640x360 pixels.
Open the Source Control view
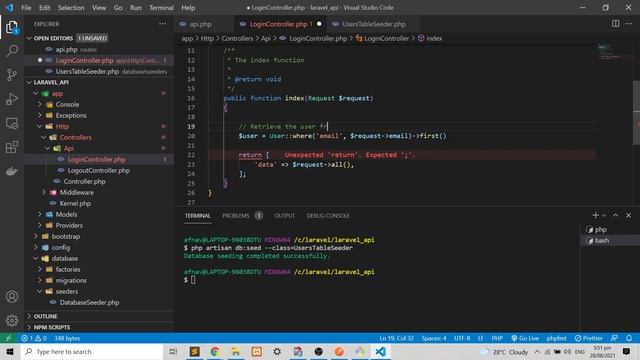12,75
